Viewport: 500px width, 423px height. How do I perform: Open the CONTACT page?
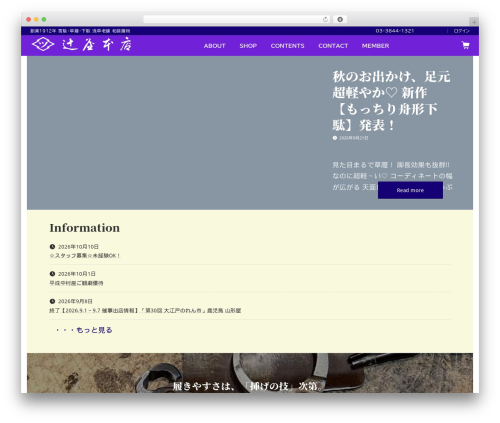point(333,46)
